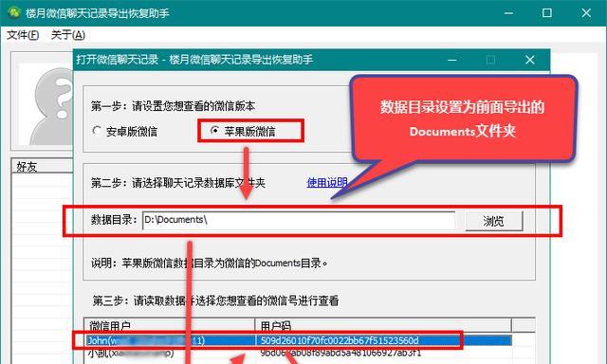
Task: Open the 关于(A) menu
Action: click(67, 35)
